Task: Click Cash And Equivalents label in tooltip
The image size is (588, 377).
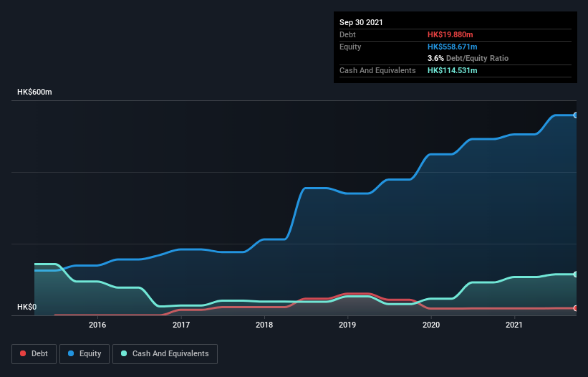Action: point(377,70)
